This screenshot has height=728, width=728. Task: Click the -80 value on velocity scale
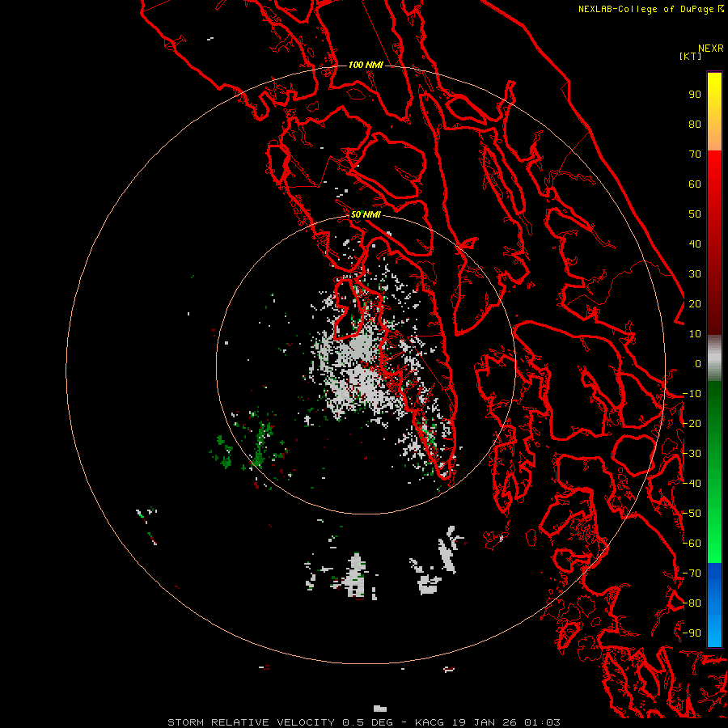pyautogui.click(x=692, y=603)
